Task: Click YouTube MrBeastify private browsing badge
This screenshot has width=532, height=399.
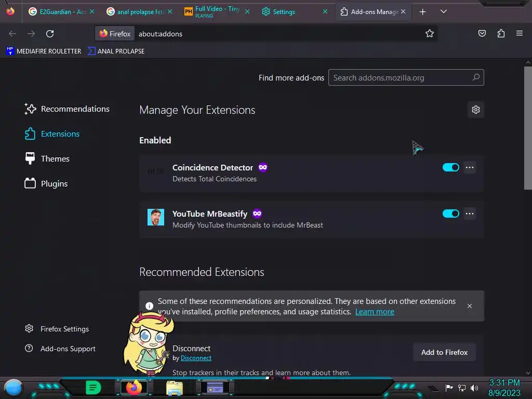Action: pyautogui.click(x=257, y=214)
